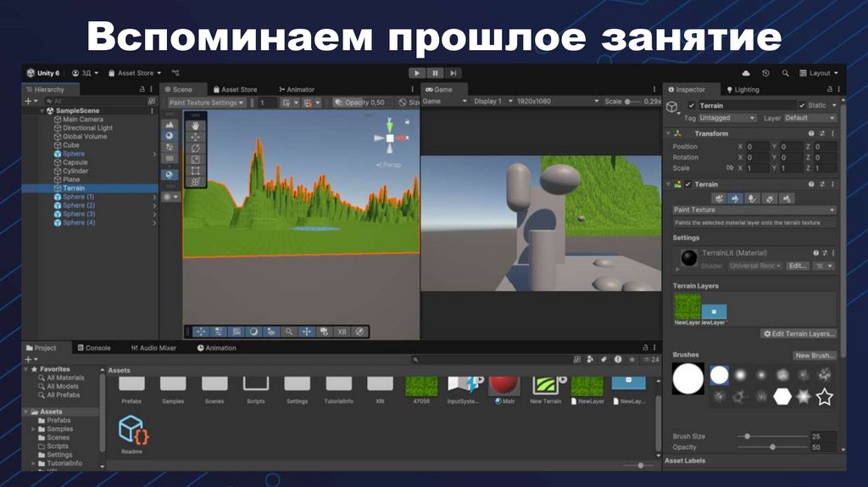Start Play mode with the Play button
The image size is (868, 487).
(x=417, y=73)
